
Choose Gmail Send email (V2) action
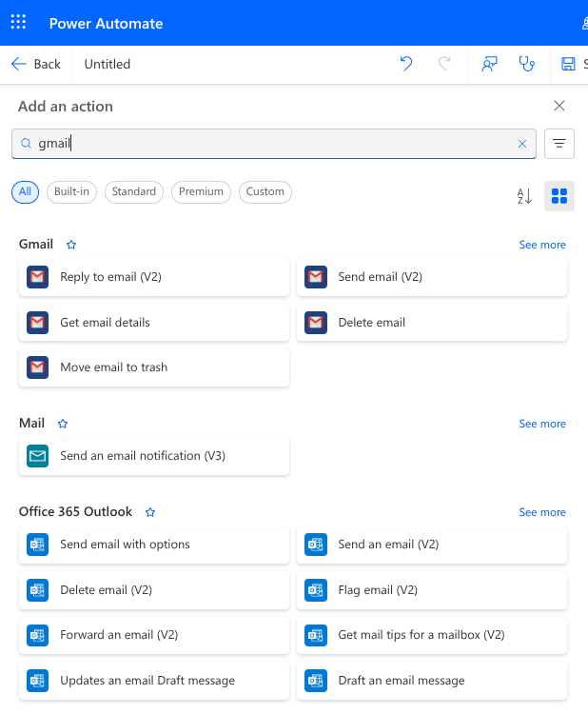[432, 277]
